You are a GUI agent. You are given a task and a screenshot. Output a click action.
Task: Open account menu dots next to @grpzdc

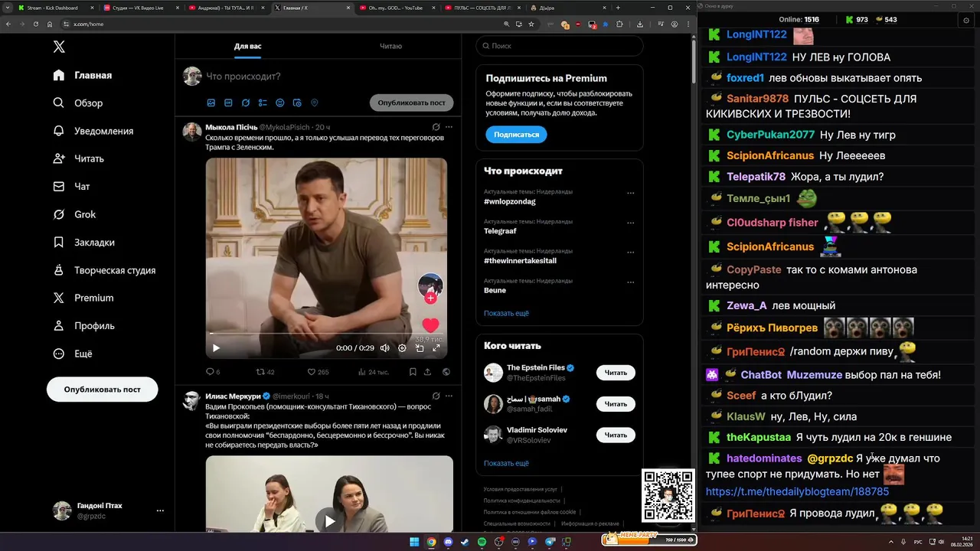(160, 510)
